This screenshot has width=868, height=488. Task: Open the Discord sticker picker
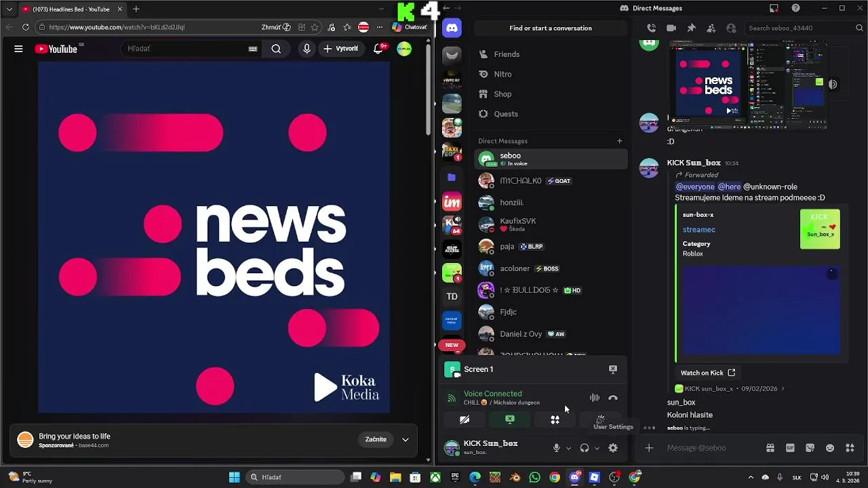(810, 448)
